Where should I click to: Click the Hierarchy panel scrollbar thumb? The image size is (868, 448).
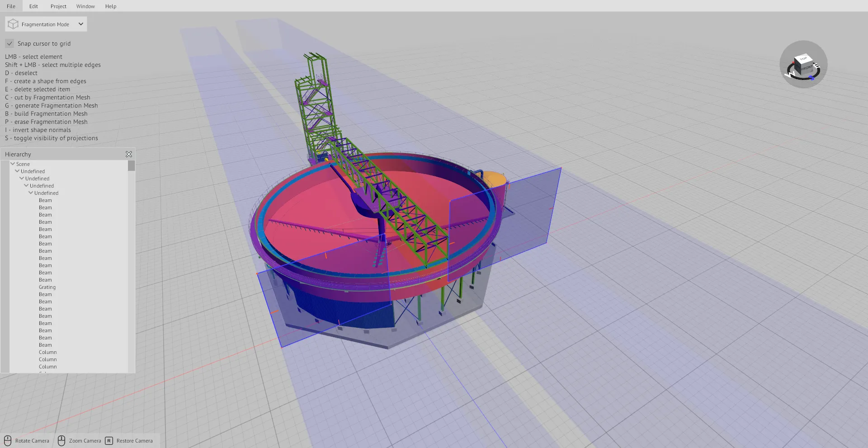coord(131,166)
